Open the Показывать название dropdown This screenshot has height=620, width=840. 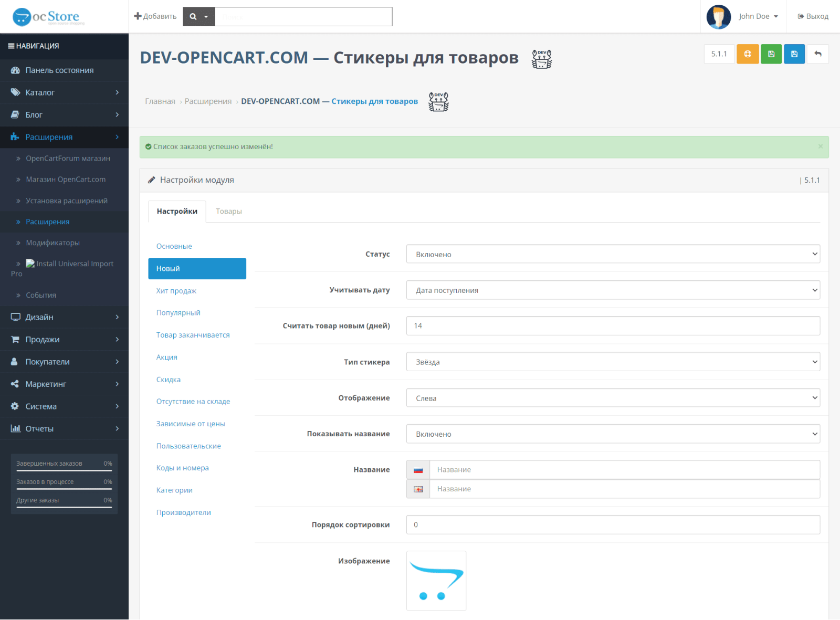coord(613,434)
